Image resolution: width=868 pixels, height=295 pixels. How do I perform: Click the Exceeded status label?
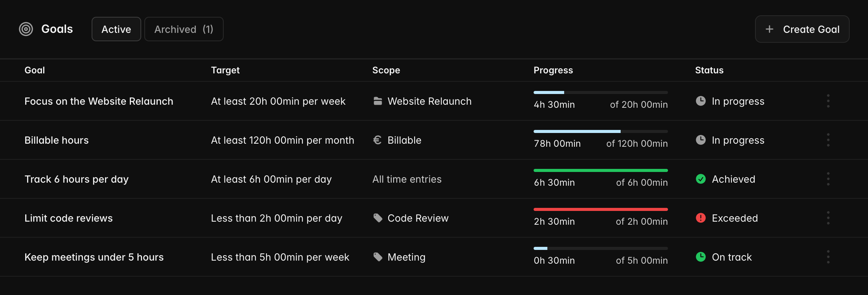click(735, 218)
